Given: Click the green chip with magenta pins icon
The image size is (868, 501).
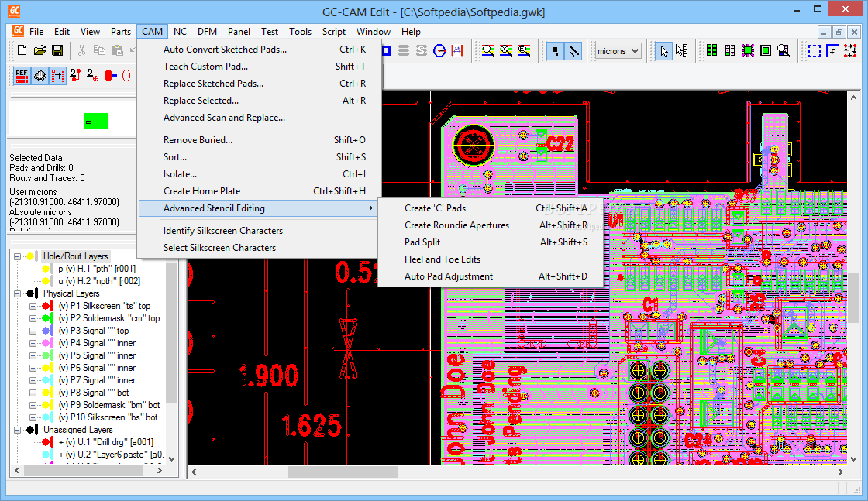Looking at the screenshot, I should [x=748, y=51].
